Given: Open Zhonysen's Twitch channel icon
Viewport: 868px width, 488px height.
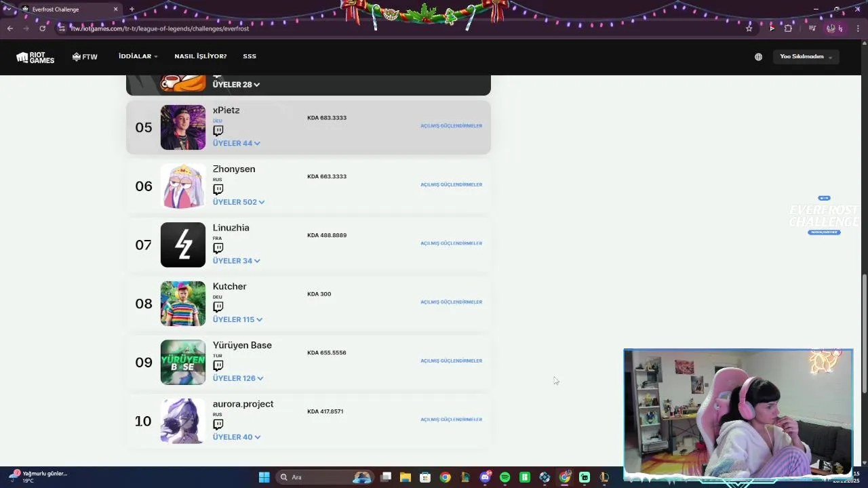Looking at the screenshot, I should pyautogui.click(x=218, y=190).
